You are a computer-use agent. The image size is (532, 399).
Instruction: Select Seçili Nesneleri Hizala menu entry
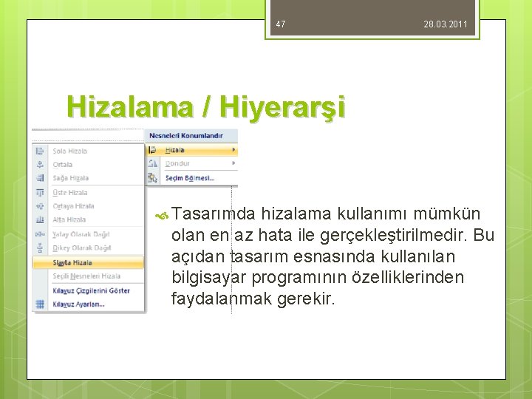coord(88,276)
